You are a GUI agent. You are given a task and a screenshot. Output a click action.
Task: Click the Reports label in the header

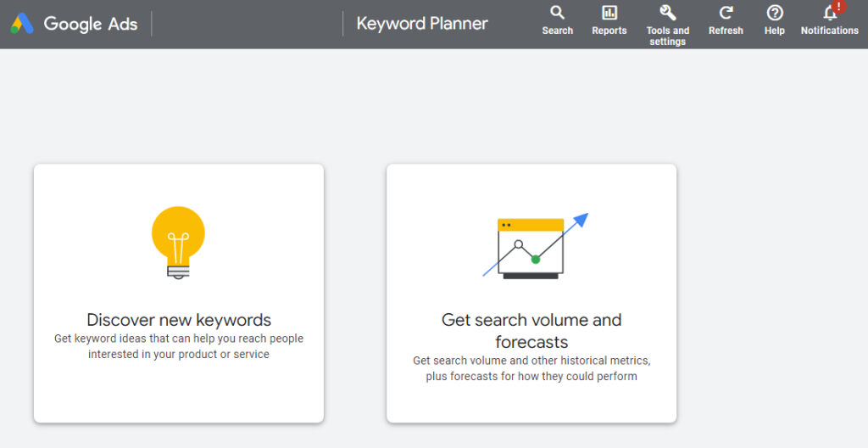[609, 31]
